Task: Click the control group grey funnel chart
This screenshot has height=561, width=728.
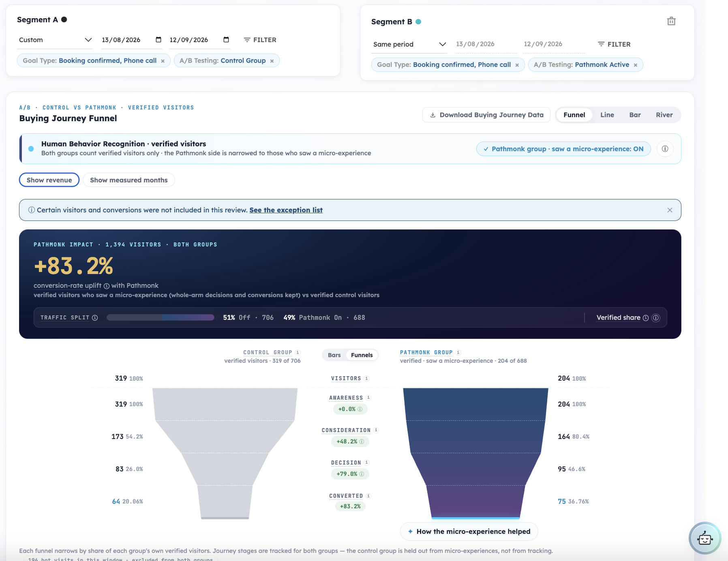Action: click(x=225, y=453)
